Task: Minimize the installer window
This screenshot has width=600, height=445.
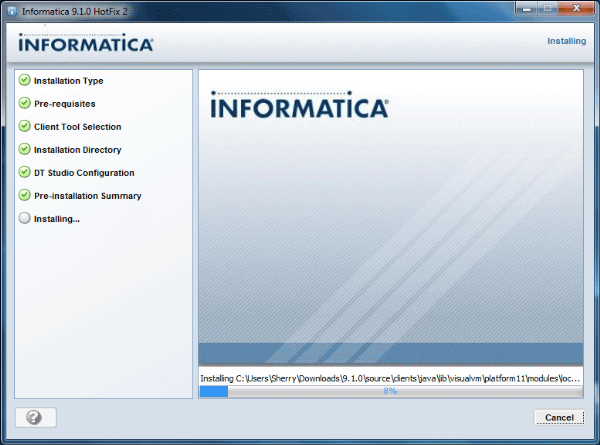Action: 527,8
